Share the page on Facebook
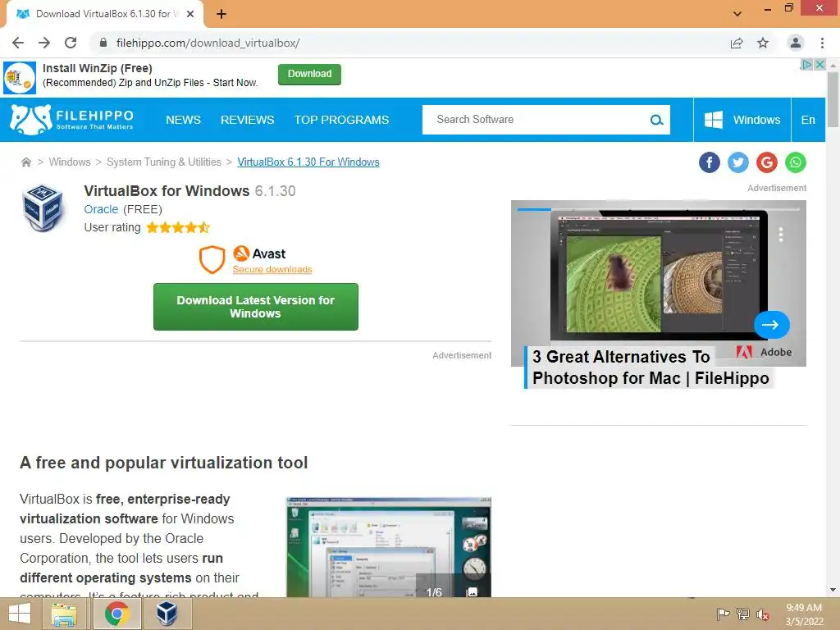 pyautogui.click(x=710, y=162)
